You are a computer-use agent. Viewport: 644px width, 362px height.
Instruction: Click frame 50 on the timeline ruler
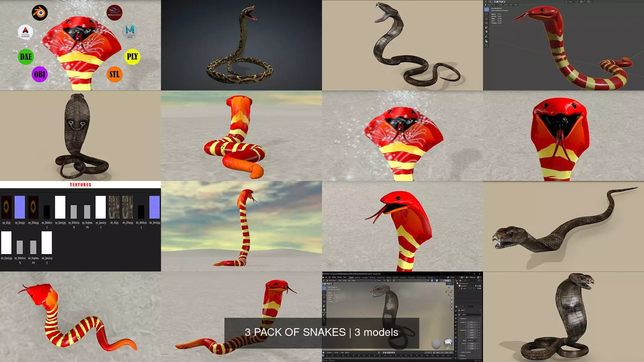pos(375,355)
